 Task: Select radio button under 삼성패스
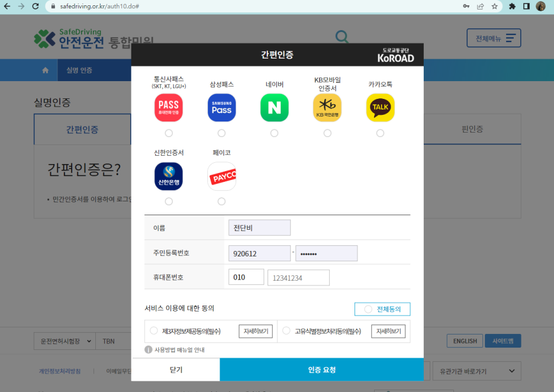click(x=221, y=133)
